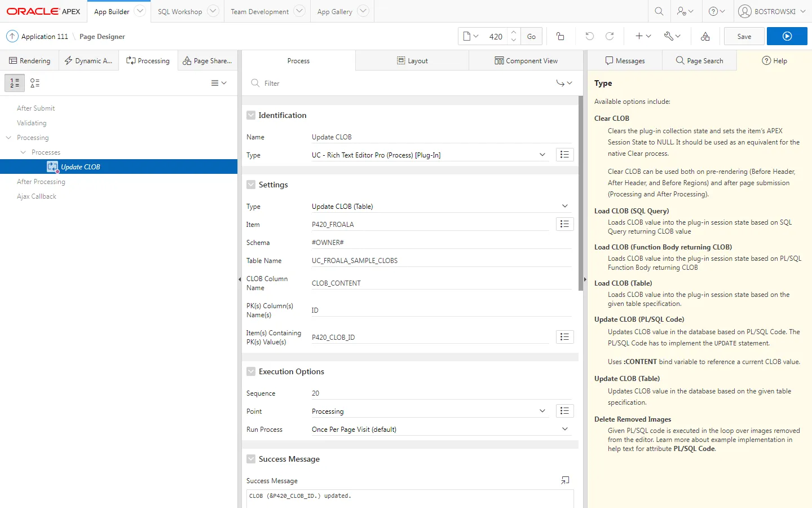Viewport: 812px width, 508px height.
Task: Open the Settings Type dropdown
Action: coord(564,206)
